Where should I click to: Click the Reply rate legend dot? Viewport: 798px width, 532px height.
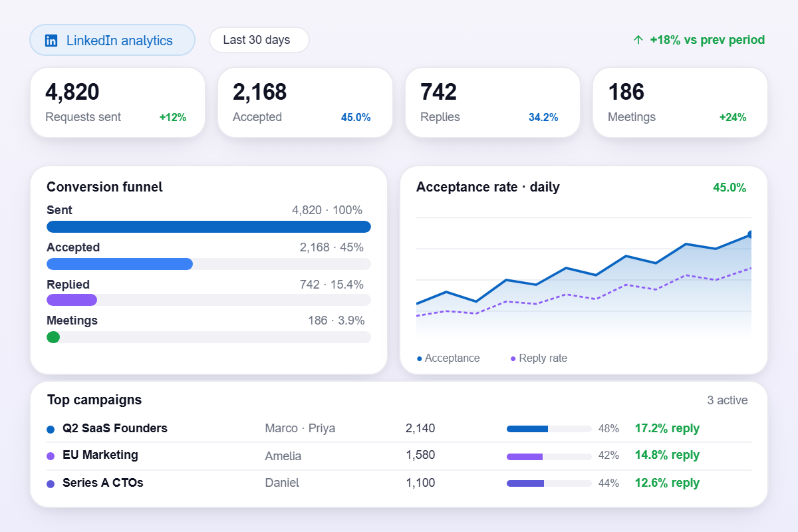(x=513, y=359)
